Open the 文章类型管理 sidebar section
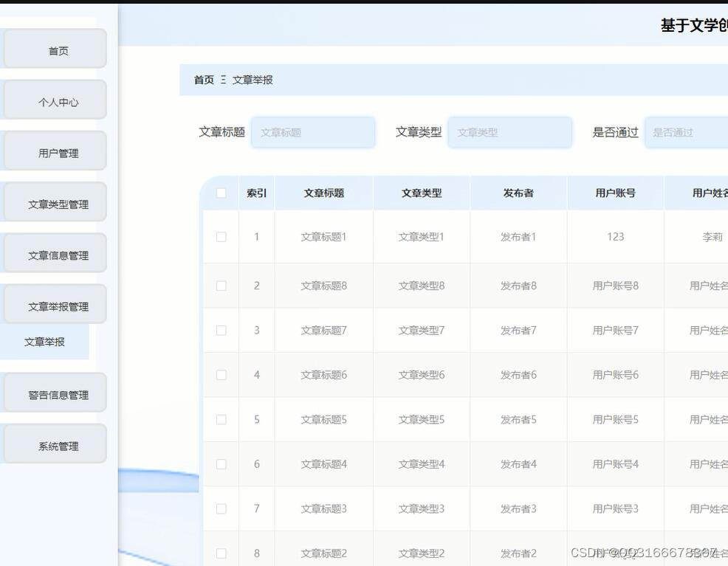728x566 pixels. (x=55, y=202)
